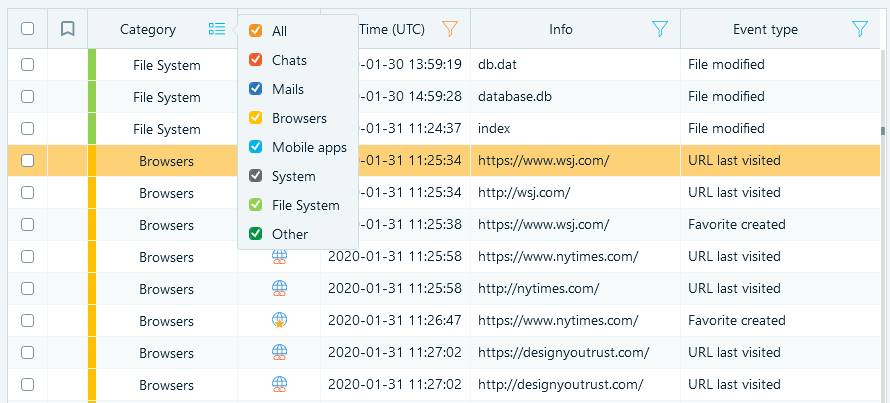Viewport: 890px width, 403px height.
Task: Select the https://designyoutrust.com/ cell
Action: click(x=564, y=353)
